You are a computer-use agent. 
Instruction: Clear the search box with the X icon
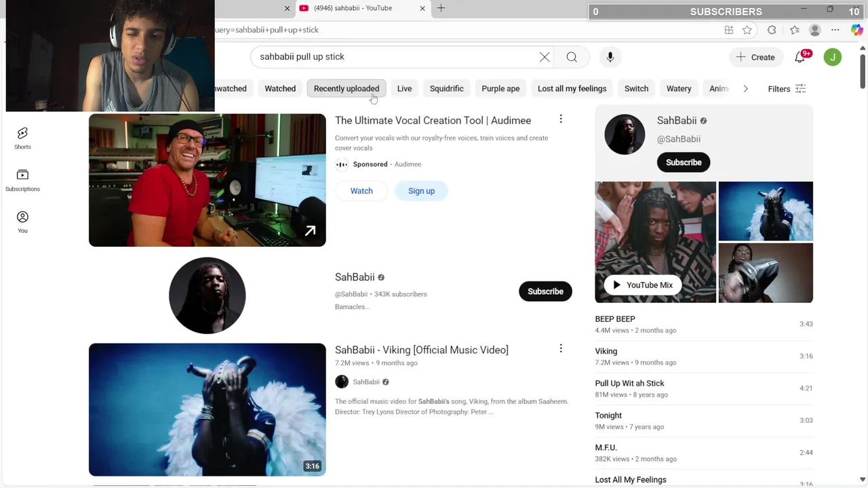point(545,57)
